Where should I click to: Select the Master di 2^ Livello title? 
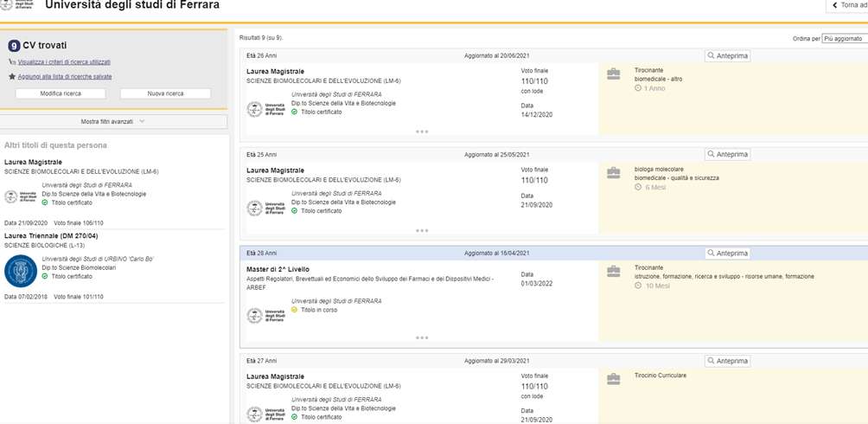[x=278, y=269]
